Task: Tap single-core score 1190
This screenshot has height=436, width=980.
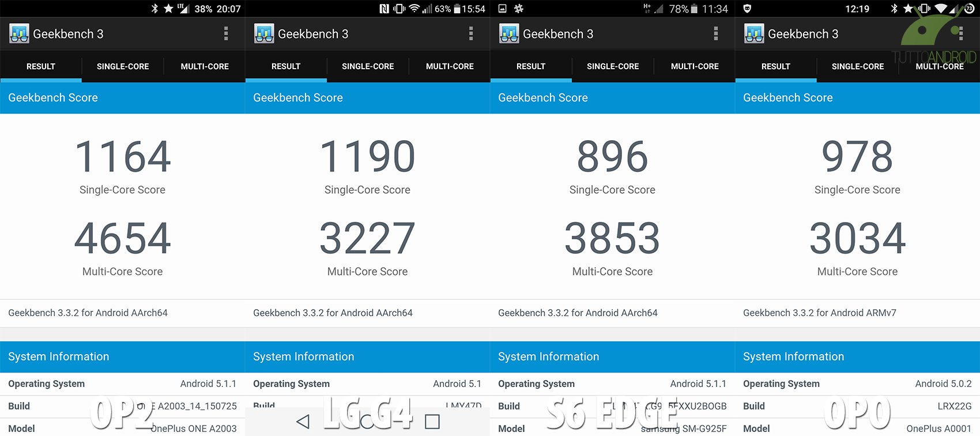Action: pyautogui.click(x=368, y=156)
